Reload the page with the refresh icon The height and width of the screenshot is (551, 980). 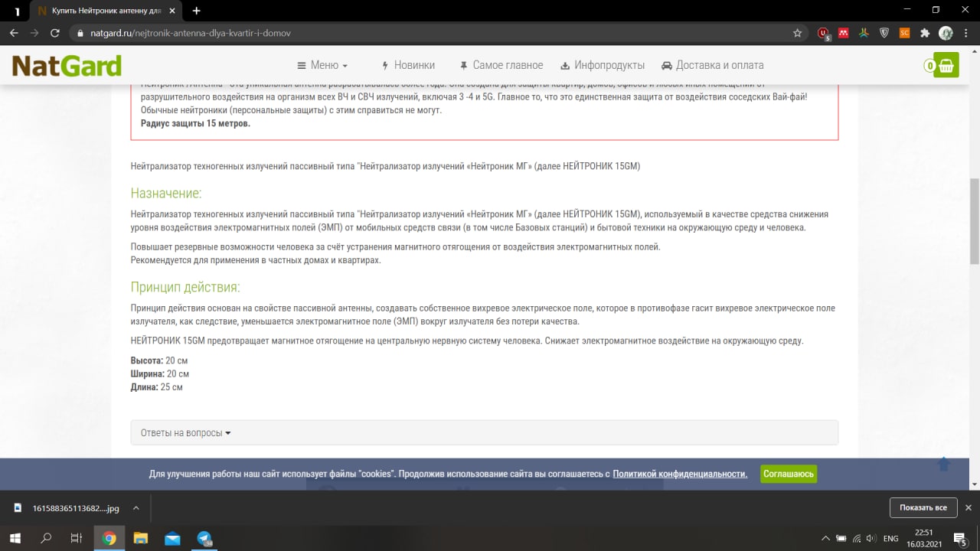[x=54, y=33]
